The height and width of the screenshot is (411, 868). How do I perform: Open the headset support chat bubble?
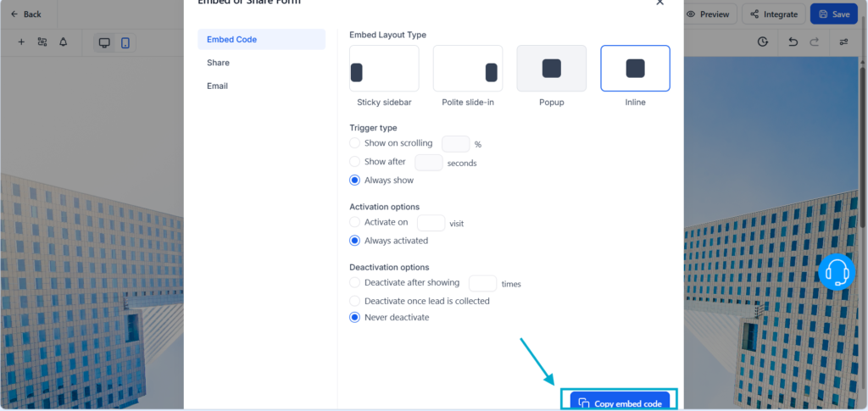(837, 272)
